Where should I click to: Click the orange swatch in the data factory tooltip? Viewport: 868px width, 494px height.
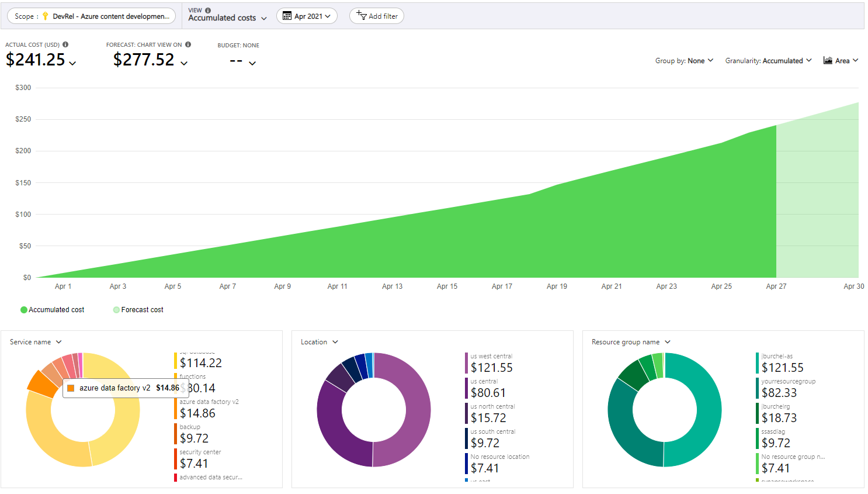click(71, 387)
